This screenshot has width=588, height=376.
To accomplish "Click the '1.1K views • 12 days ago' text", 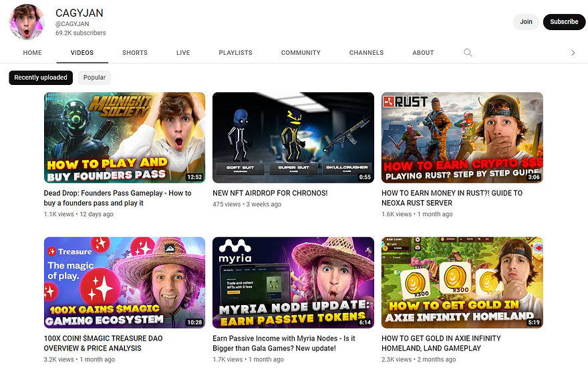I will 78,214.
